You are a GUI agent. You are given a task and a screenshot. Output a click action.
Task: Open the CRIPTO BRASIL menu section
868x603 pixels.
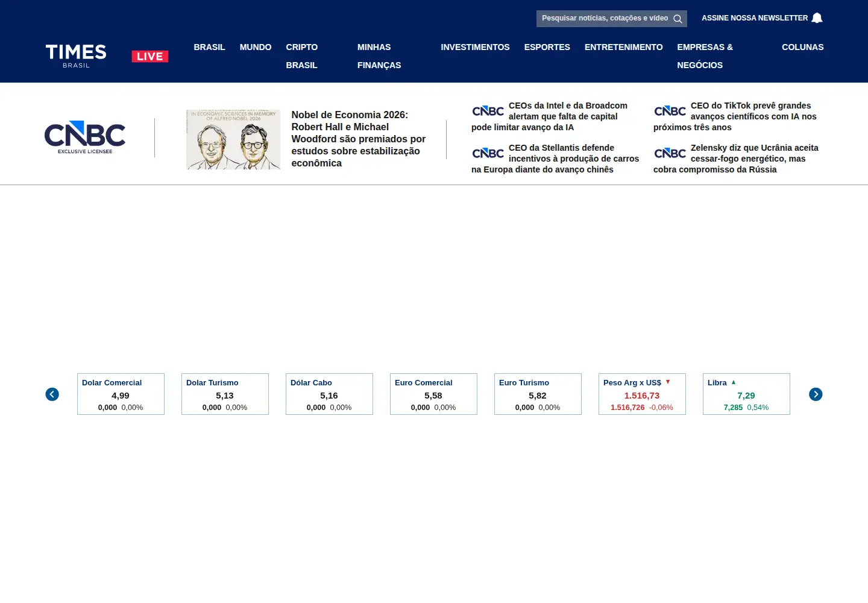[x=302, y=56]
